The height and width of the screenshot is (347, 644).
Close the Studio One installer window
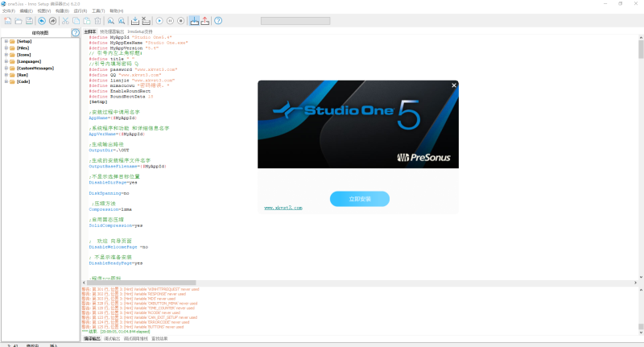click(454, 85)
